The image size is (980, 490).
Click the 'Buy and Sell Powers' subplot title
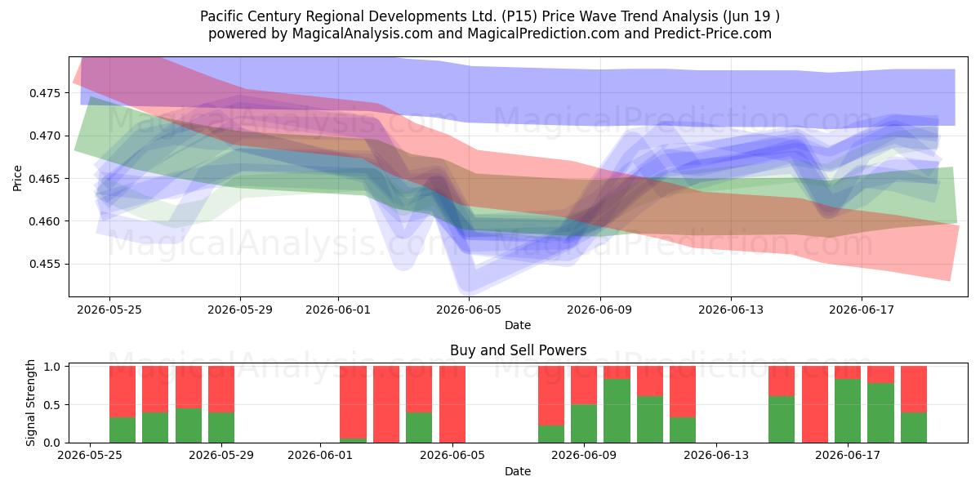tap(518, 351)
